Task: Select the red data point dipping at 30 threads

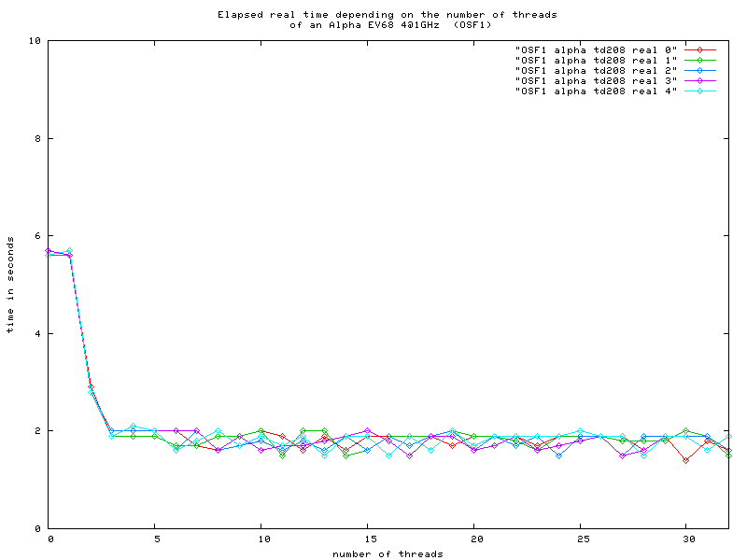Action: pyautogui.click(x=686, y=460)
